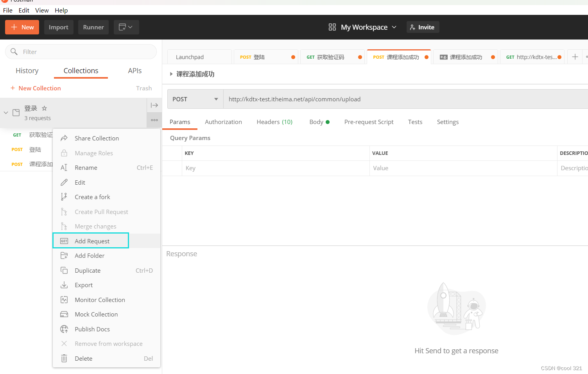This screenshot has width=588, height=374.
Task: Open the Settings tab
Action: [448, 122]
